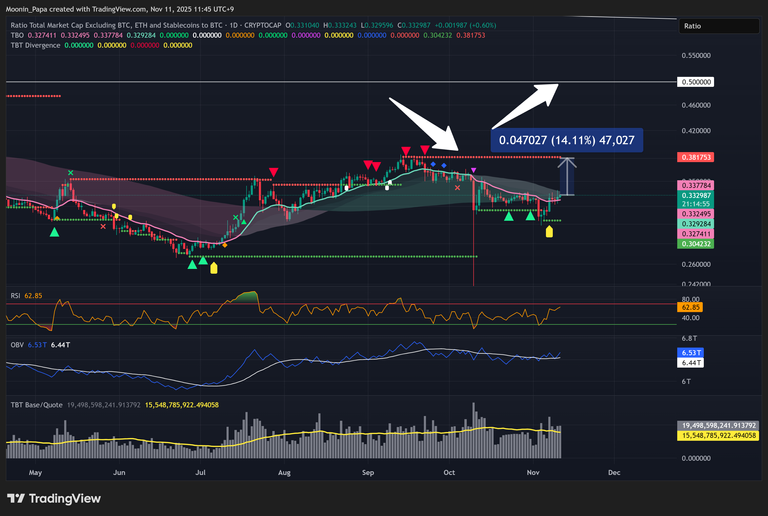The height and width of the screenshot is (516, 768).
Task: Open the Ratio scale selector
Action: [x=719, y=27]
